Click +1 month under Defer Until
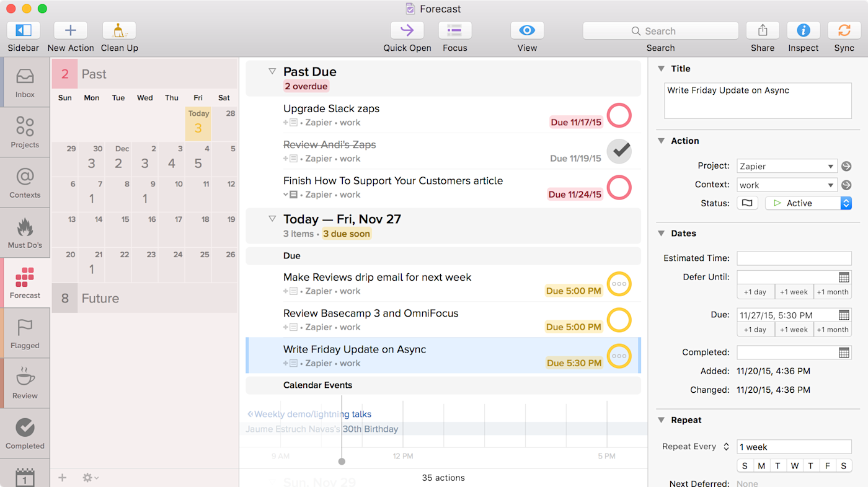This screenshot has height=487, width=868. [x=833, y=292]
